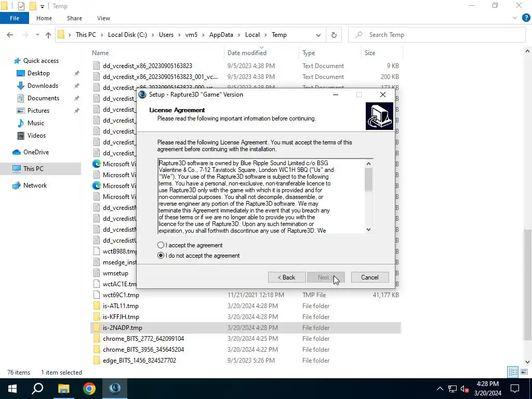532x399 pixels.
Task: Select folder is-KFFJH.tmp
Action: [121, 316]
